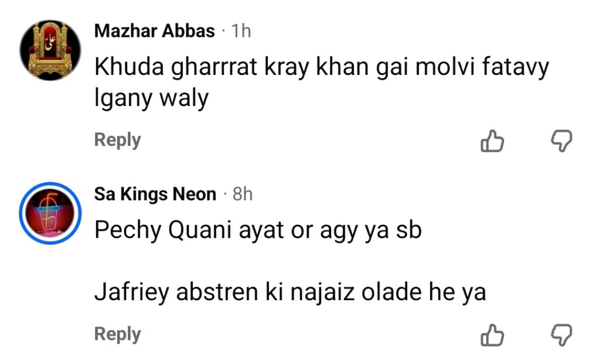
Task: Select the 'Khuda gharrrat kray' comment line
Action: [321, 68]
